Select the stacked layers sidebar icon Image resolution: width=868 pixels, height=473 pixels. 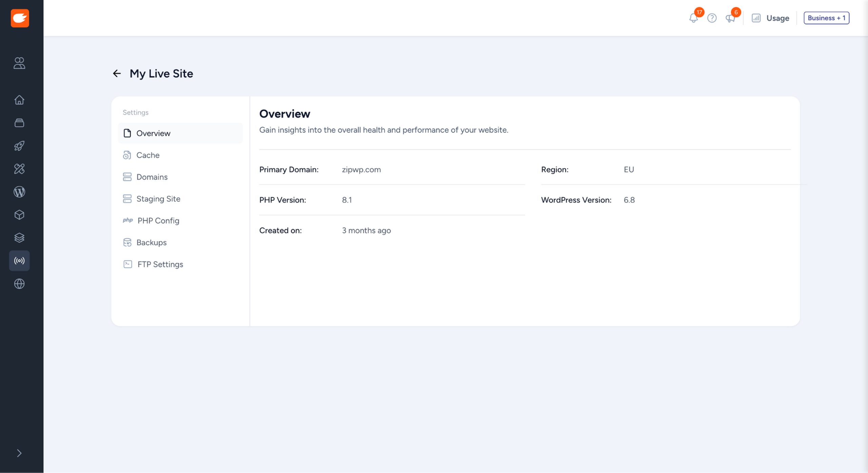[x=19, y=238]
